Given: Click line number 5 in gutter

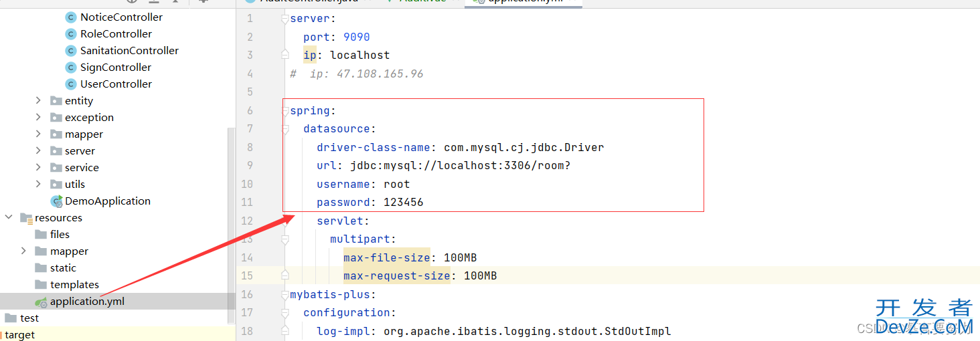Looking at the screenshot, I should tap(250, 92).
